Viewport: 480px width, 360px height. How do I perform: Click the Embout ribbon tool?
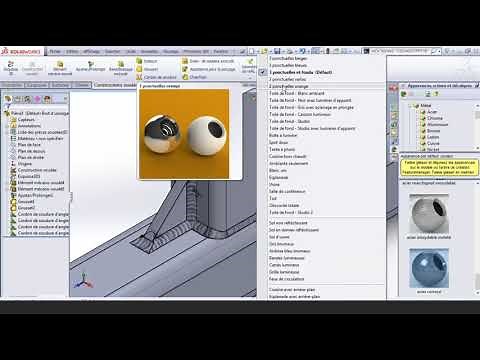pos(147,61)
